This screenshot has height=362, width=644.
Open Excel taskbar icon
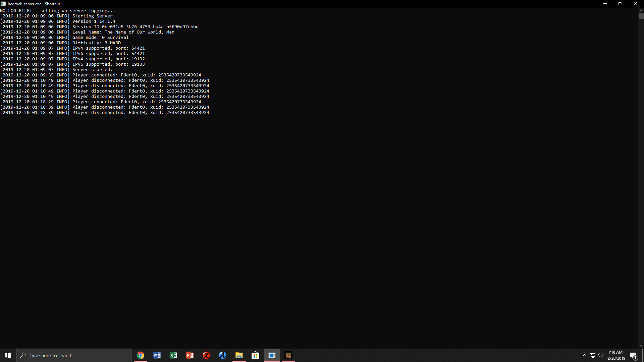click(173, 355)
